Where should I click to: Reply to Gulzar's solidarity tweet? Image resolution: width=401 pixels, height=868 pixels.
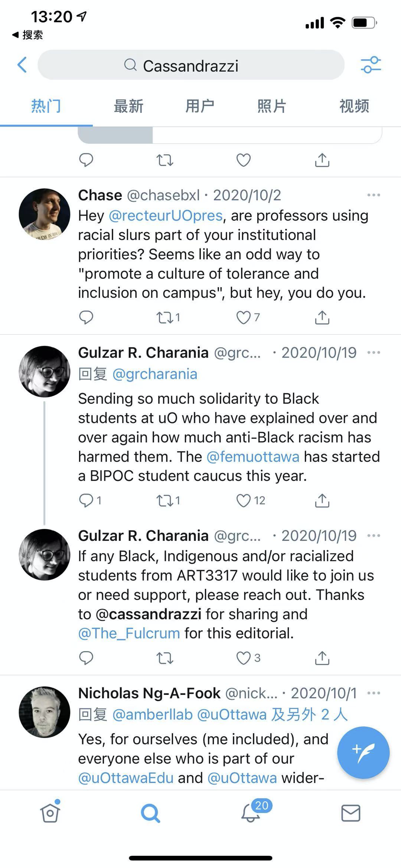[86, 500]
